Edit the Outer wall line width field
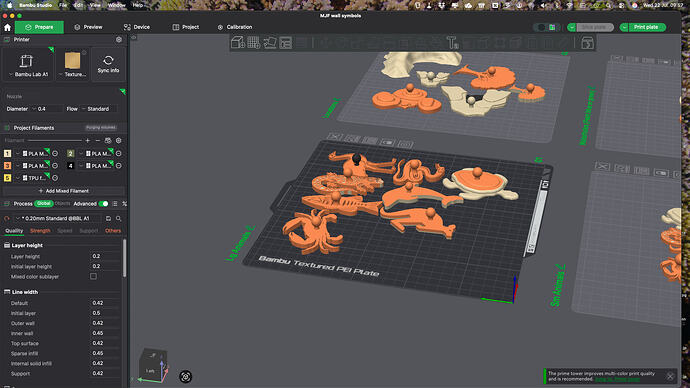Image resolution: width=690 pixels, height=388 pixels. 105,323
